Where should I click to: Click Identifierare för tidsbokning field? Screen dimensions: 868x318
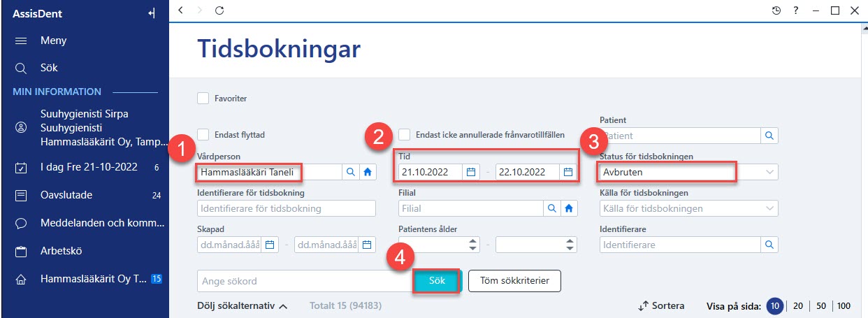click(x=287, y=208)
